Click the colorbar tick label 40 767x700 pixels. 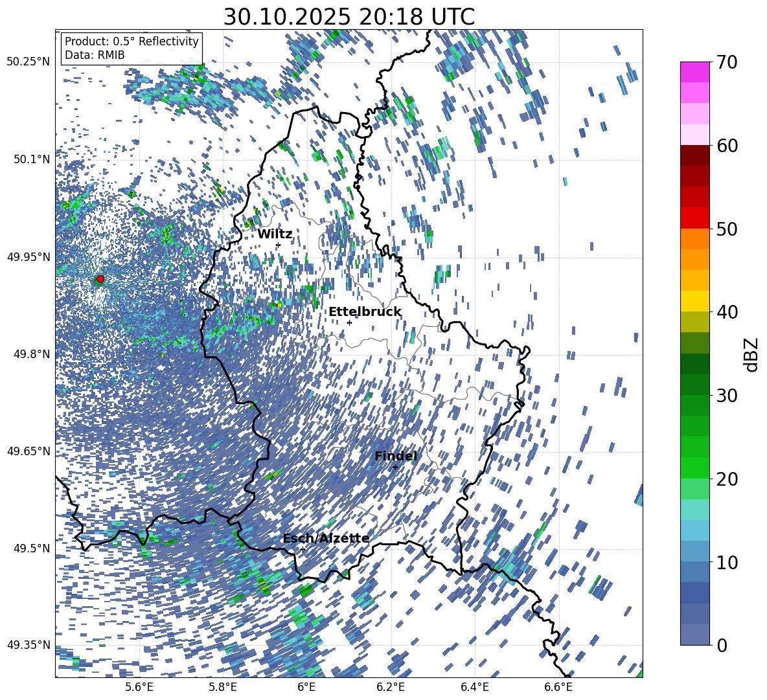[727, 312]
